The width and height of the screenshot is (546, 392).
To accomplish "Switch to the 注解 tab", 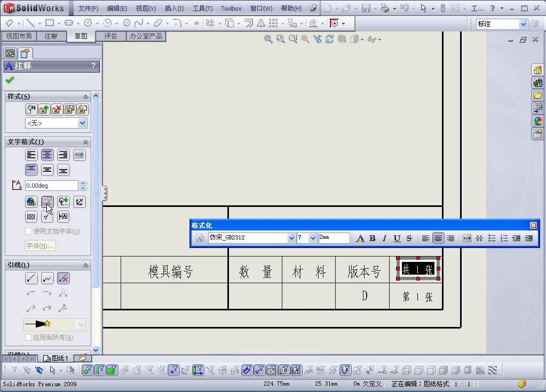I will [x=51, y=36].
